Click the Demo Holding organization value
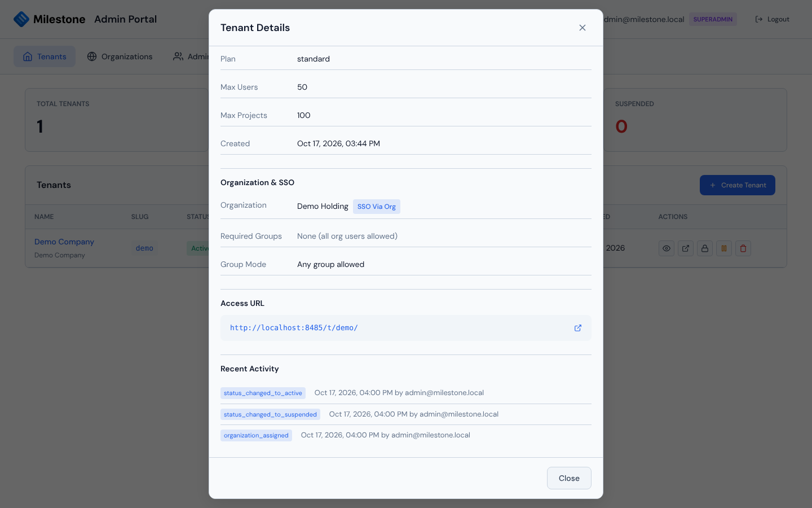812x508 pixels. tap(323, 207)
